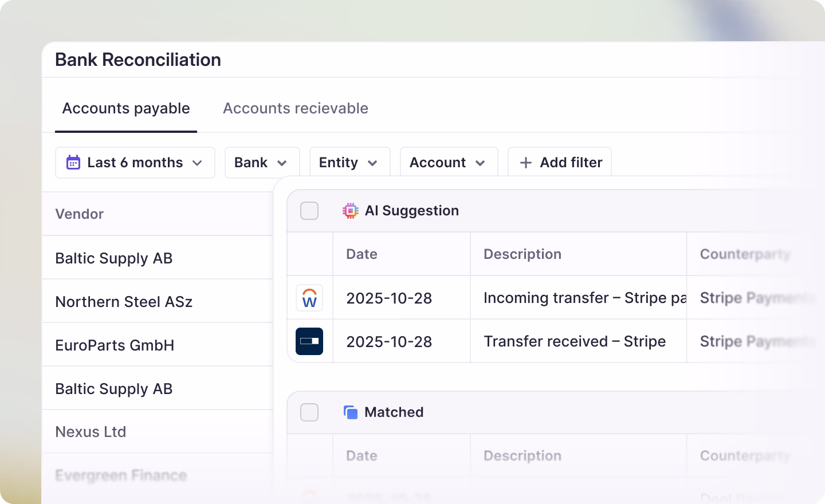Click the Bank Reconciliation page title
The width and height of the screenshot is (825, 504).
[x=138, y=60]
